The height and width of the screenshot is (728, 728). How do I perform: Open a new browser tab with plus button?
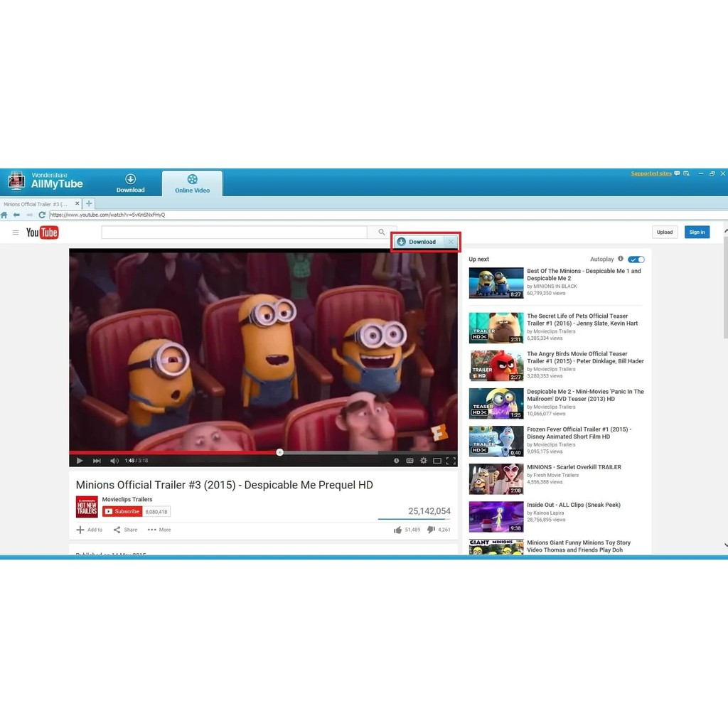(89, 203)
